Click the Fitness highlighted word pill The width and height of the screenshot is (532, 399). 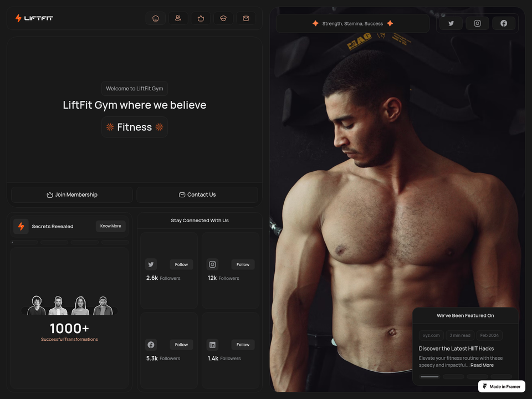click(x=134, y=127)
